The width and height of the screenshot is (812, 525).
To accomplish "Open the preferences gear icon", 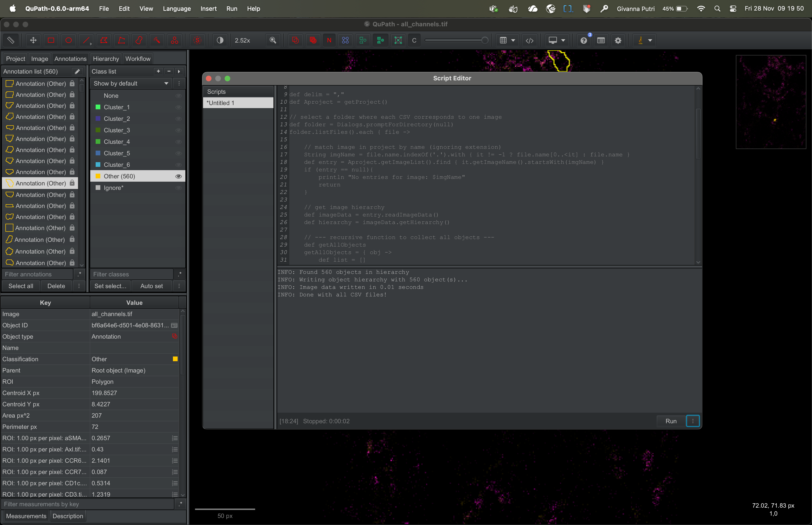I will pyautogui.click(x=618, y=40).
